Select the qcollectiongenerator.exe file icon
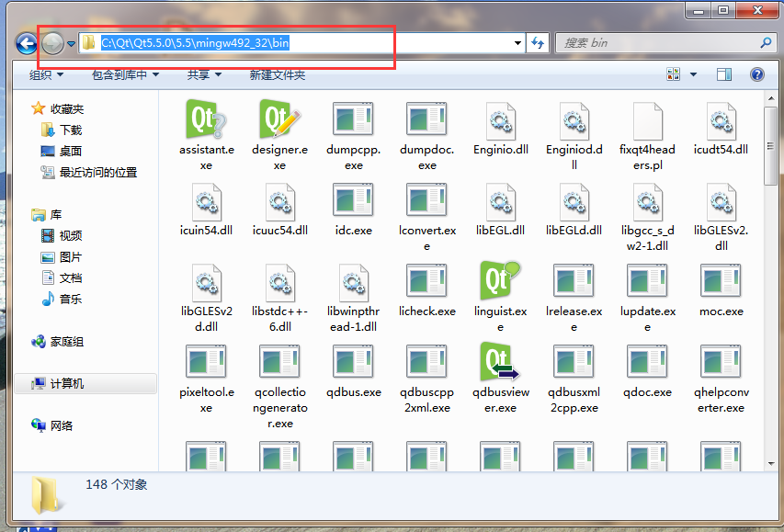Screen dimensions: 784x532 [x=279, y=362]
